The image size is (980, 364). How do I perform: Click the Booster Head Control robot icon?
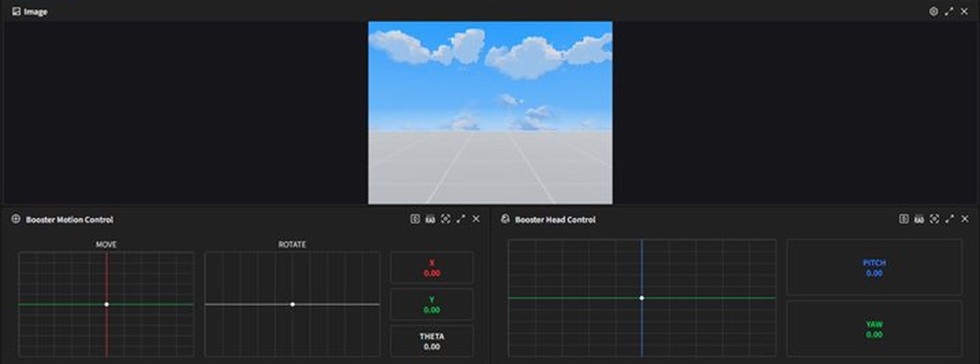pos(505,219)
